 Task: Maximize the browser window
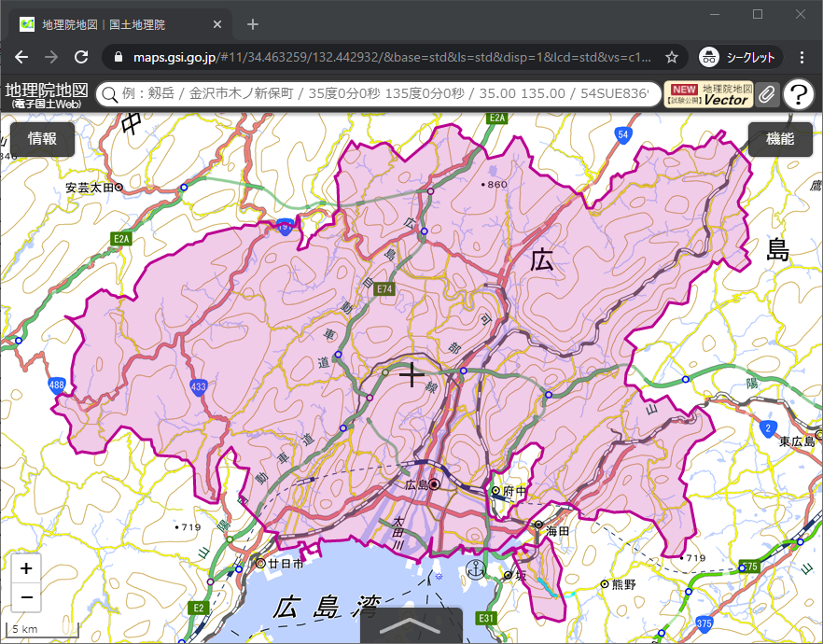[x=758, y=14]
